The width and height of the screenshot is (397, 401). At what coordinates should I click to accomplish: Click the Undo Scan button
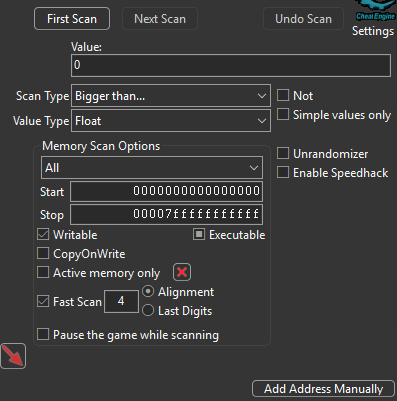pyautogui.click(x=303, y=19)
